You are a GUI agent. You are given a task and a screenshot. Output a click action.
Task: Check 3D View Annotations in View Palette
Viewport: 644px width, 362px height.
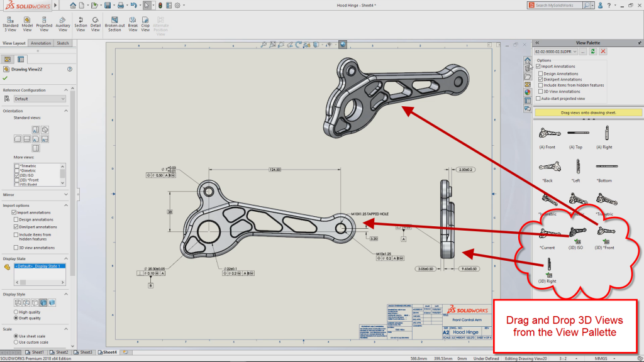(x=540, y=92)
